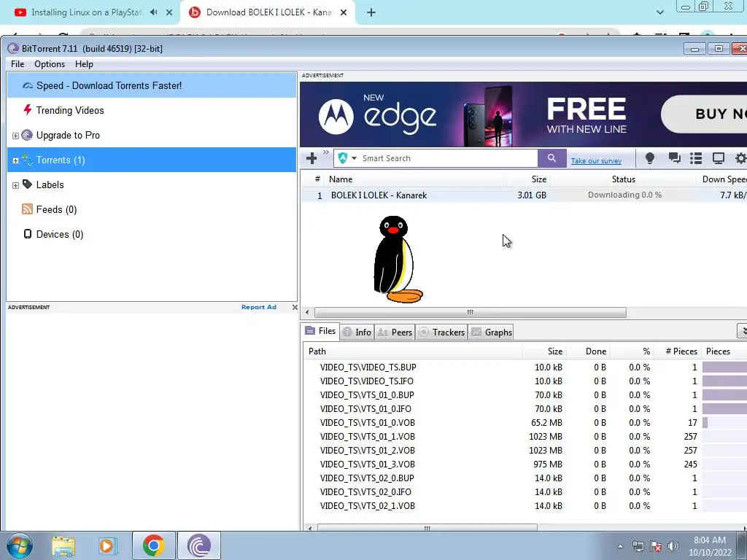The height and width of the screenshot is (560, 747).
Task: Open preferences via gear icon
Action: 741,158
